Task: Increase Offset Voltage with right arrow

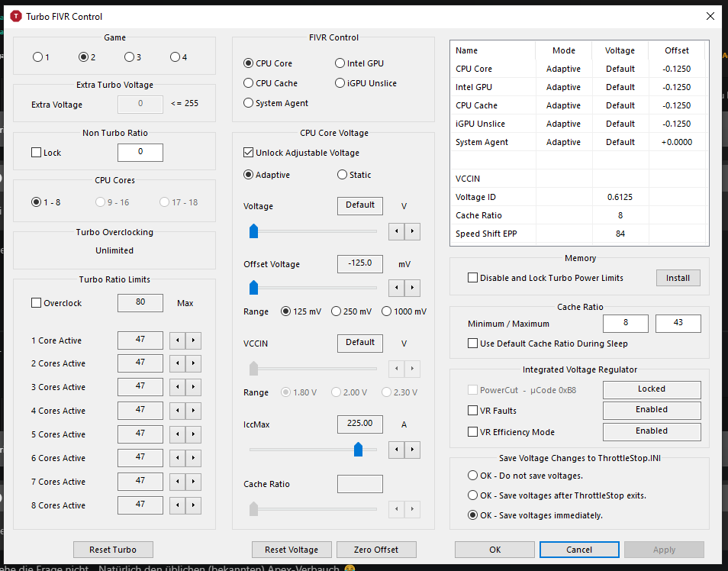Action: pos(412,288)
